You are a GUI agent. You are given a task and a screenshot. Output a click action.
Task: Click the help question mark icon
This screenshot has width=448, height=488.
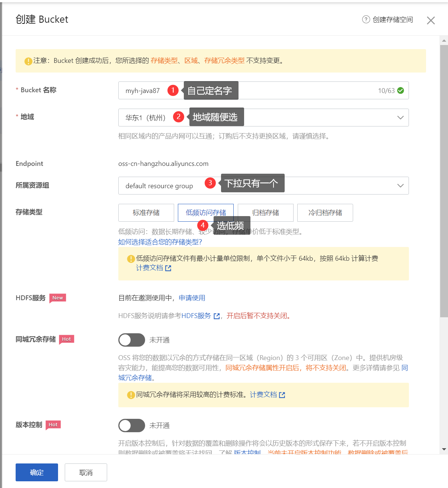click(366, 19)
